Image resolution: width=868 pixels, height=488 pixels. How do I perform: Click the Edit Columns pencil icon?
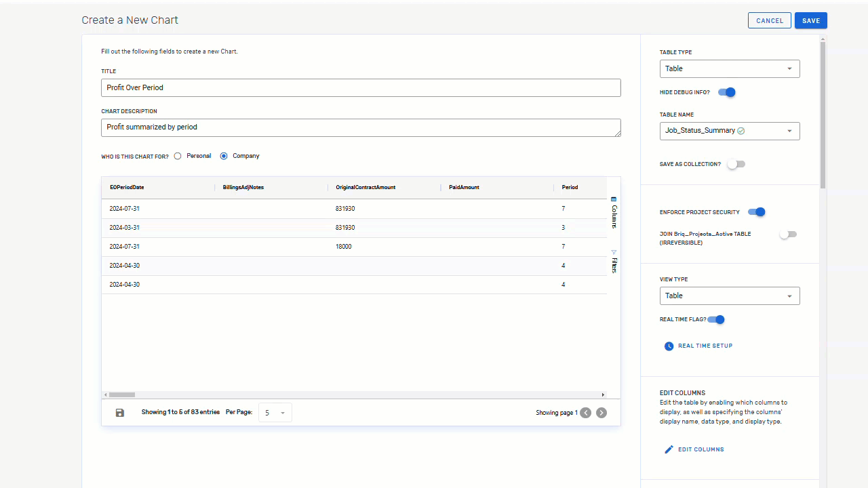pyautogui.click(x=669, y=449)
